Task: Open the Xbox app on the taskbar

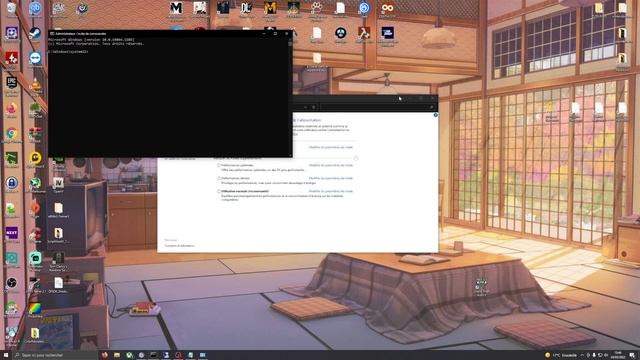Action: pyautogui.click(x=129, y=355)
